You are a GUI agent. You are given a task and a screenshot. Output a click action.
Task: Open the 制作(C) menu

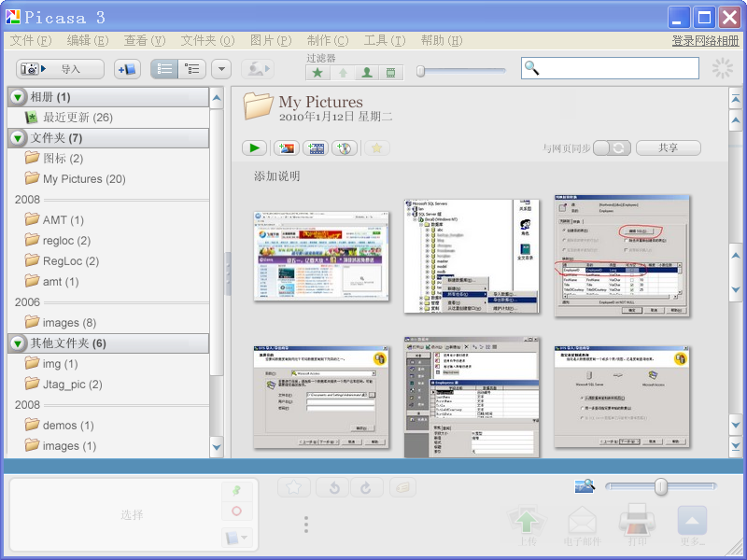[327, 40]
